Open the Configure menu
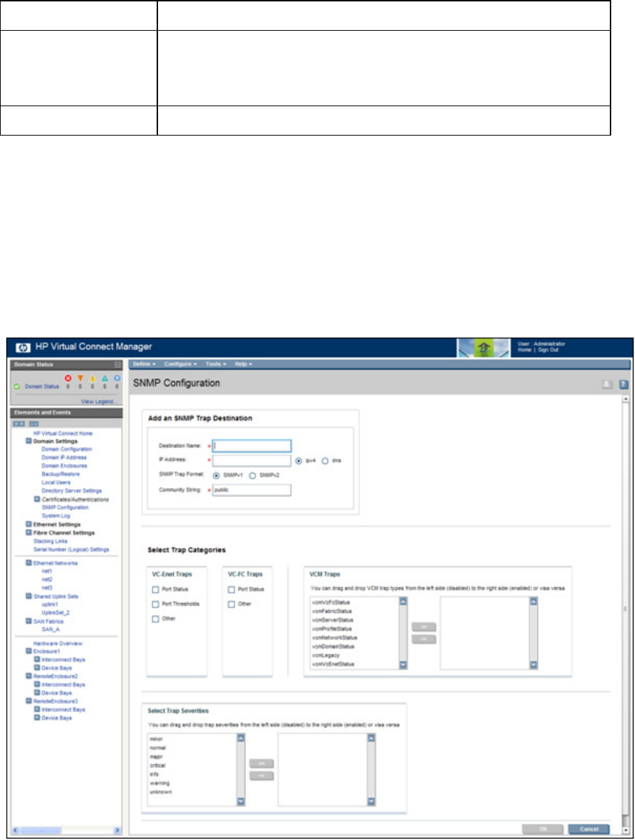Screen dimensions: 635x840 click(x=180, y=365)
